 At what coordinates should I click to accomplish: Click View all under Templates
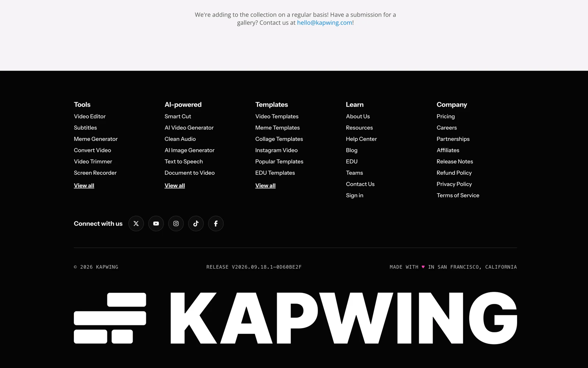265,185
